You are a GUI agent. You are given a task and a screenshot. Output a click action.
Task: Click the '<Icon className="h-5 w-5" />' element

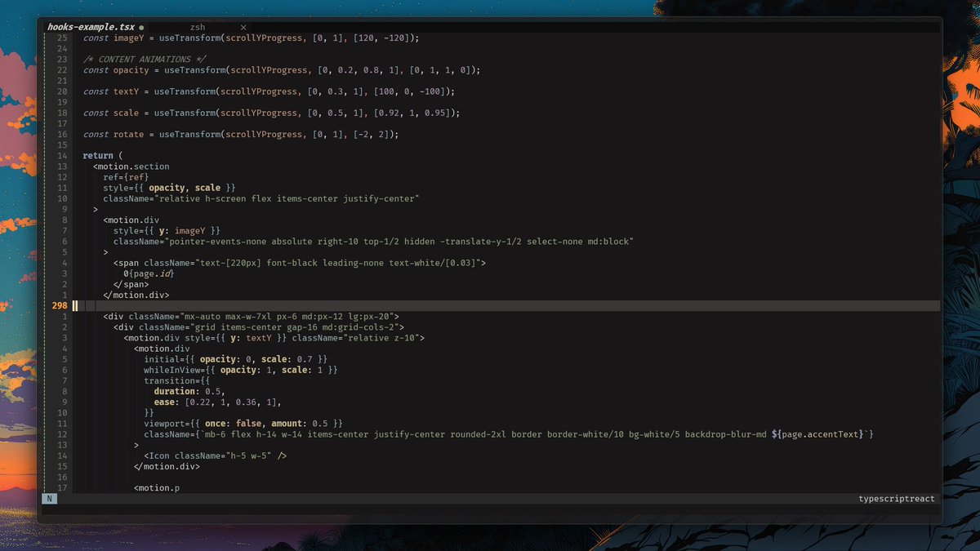216,455
